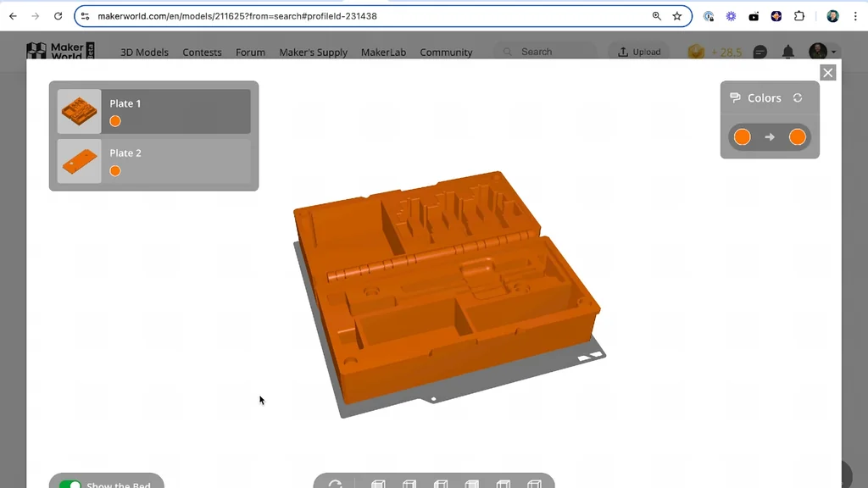868x488 pixels.
Task: Click the paint roller icon beside Colors
Action: pyautogui.click(x=735, y=98)
